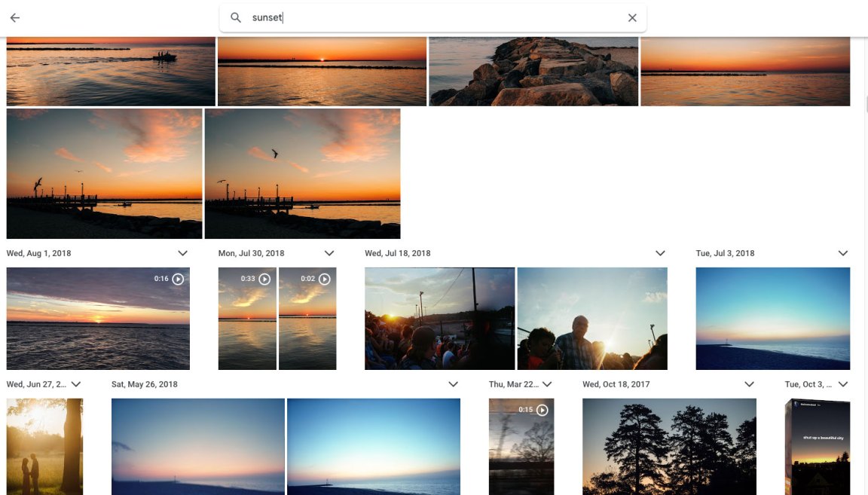Open the pine tree silhouettes photo
The height and width of the screenshot is (495, 868).
pos(669,446)
